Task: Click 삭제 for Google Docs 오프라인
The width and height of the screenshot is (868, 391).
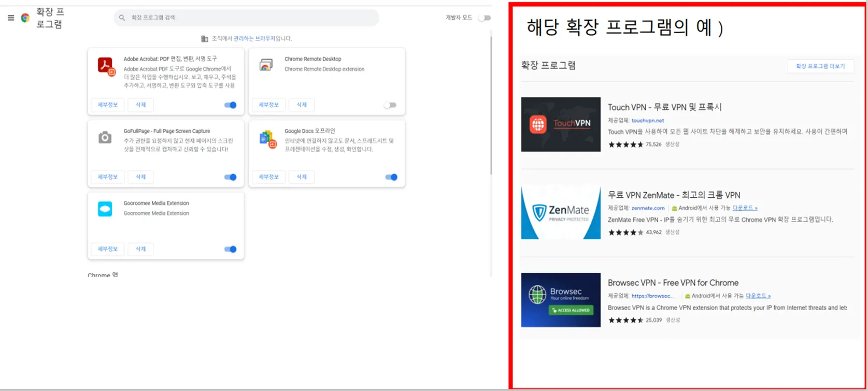Action: pos(302,177)
